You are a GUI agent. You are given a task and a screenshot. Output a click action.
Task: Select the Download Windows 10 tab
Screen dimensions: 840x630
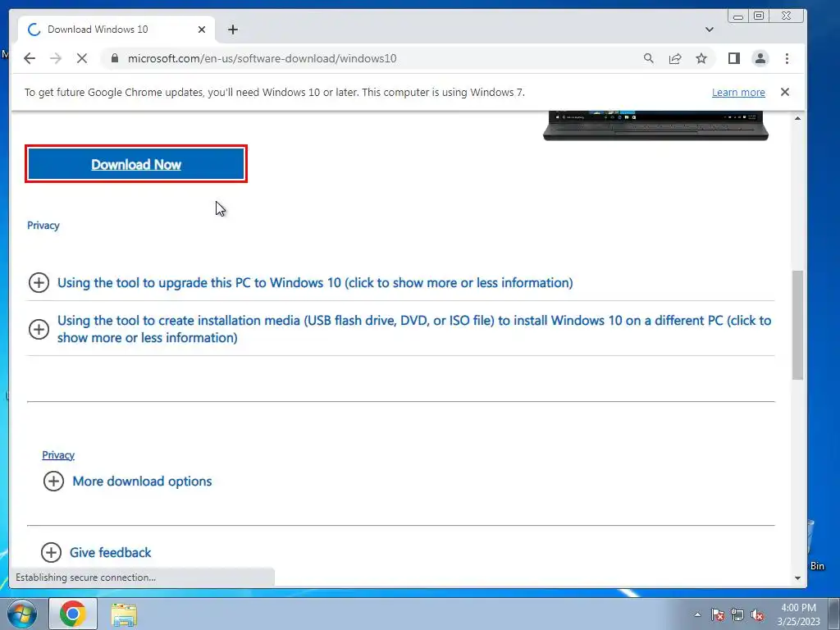click(116, 30)
